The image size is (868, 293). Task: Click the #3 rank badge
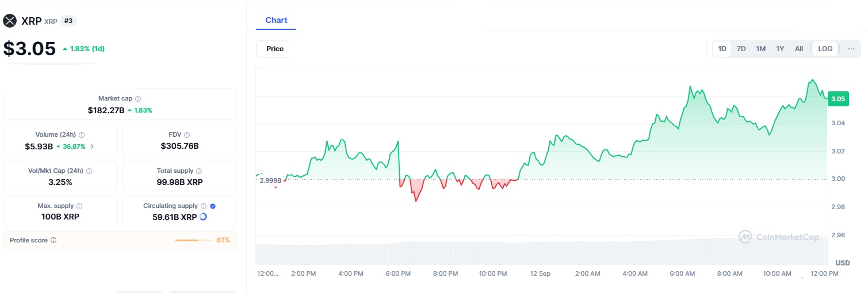coord(68,21)
